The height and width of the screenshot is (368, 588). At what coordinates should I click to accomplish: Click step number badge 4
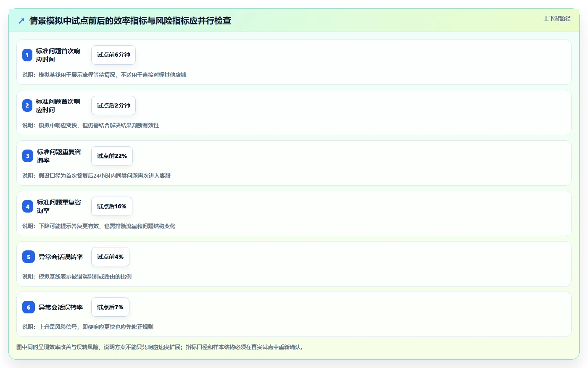[x=28, y=206]
